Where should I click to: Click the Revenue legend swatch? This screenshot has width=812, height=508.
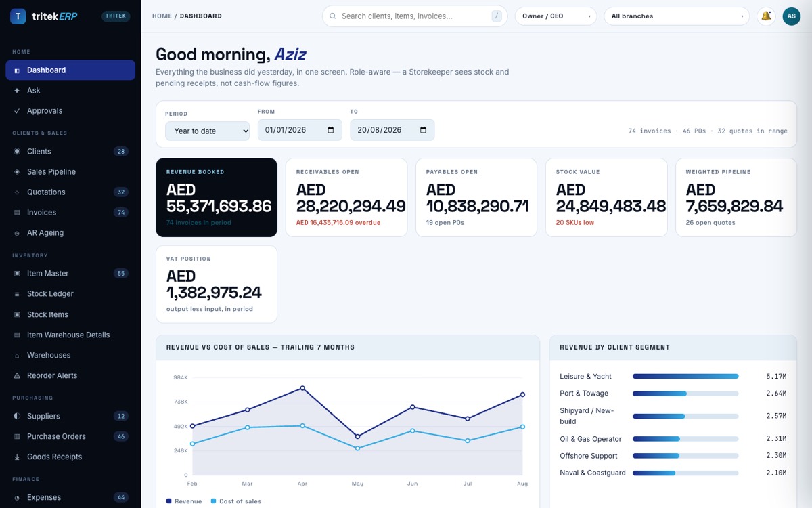coord(169,501)
